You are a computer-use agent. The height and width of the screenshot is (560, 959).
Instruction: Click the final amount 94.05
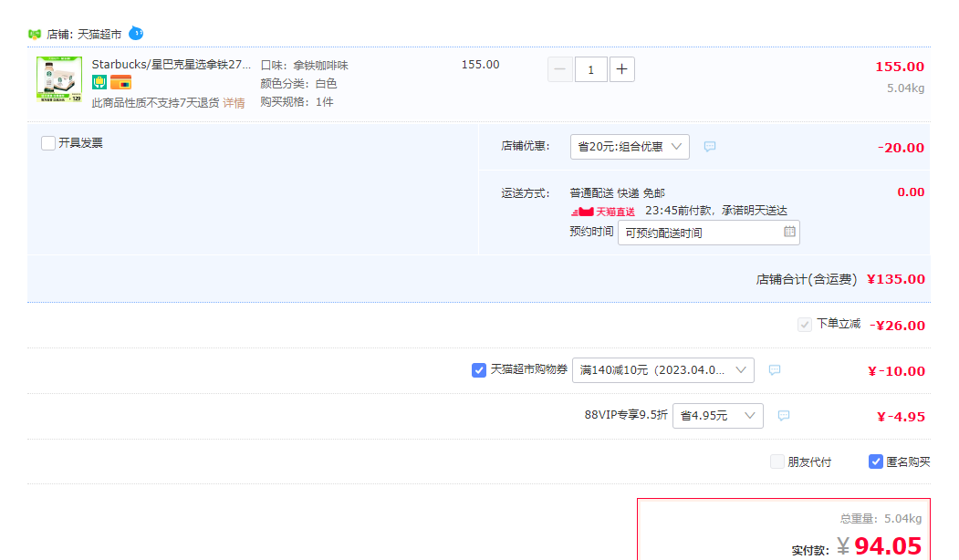(888, 546)
